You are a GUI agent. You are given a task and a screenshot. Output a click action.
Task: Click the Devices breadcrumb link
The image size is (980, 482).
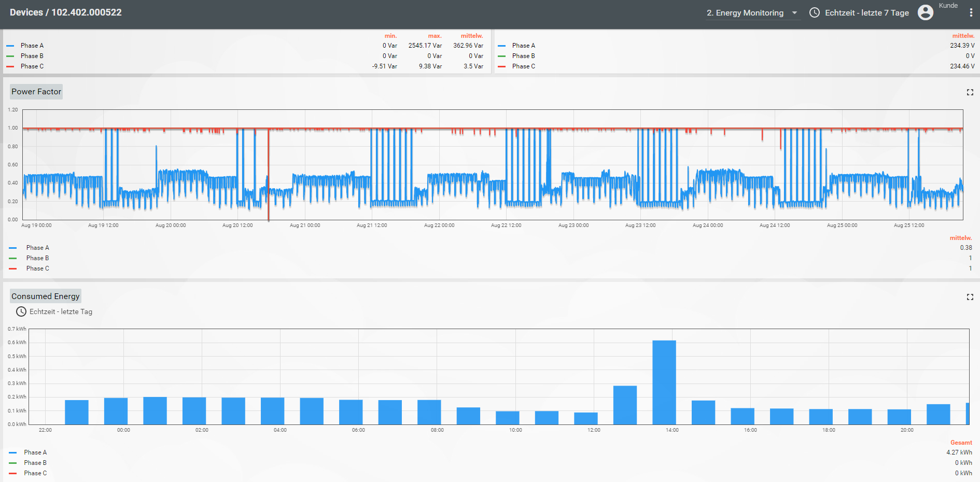26,12
